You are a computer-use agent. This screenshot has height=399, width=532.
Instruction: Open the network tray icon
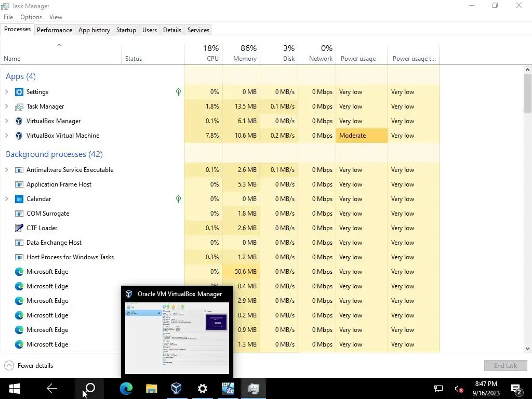click(438, 389)
